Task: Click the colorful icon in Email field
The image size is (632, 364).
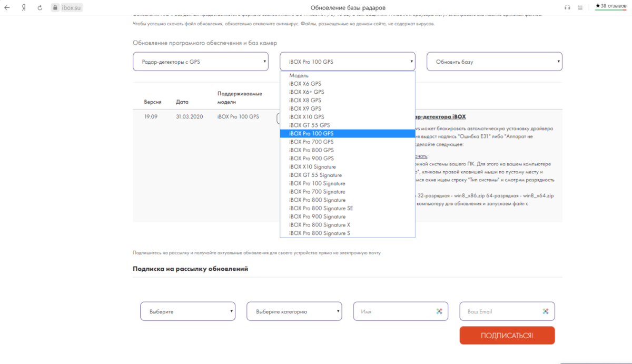Action: pos(546,311)
